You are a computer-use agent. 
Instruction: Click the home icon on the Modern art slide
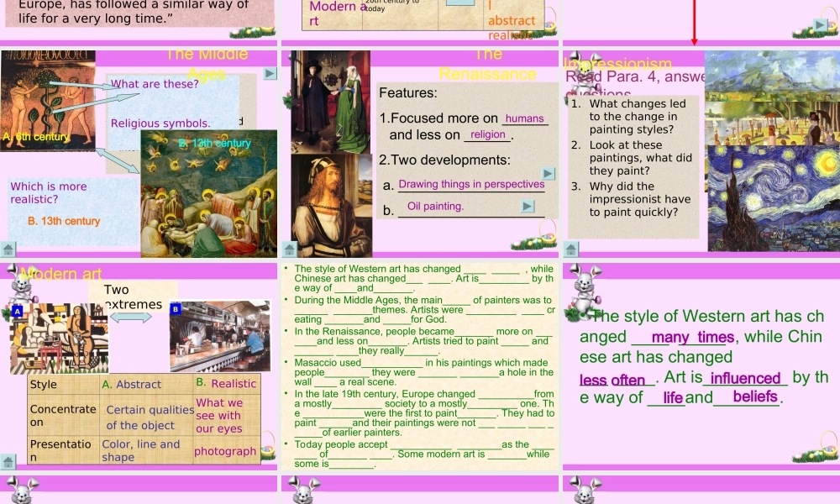pyautogui.click(x=8, y=461)
